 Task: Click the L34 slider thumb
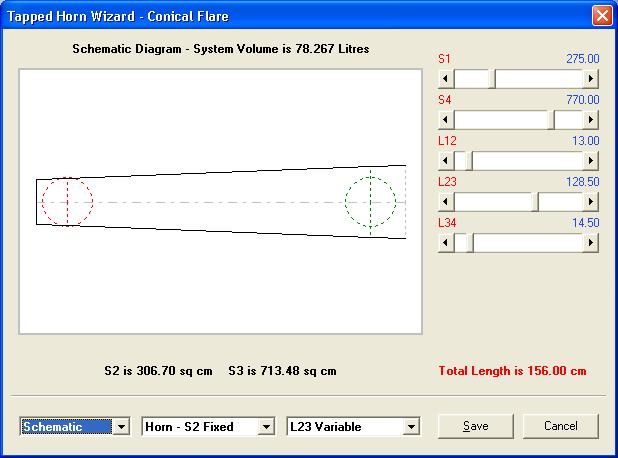[x=470, y=242]
